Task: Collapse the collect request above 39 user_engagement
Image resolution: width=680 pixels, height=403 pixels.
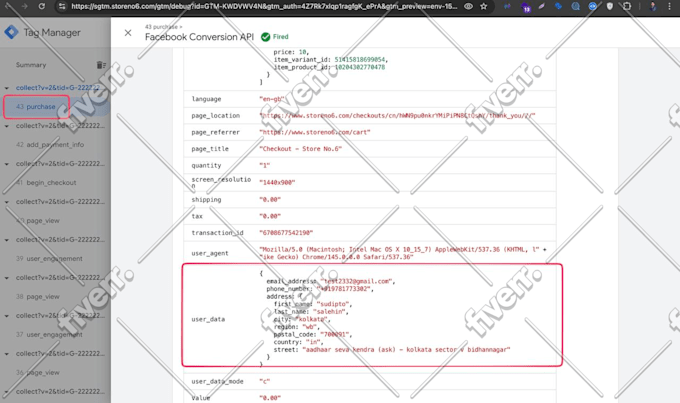Action: [7, 240]
